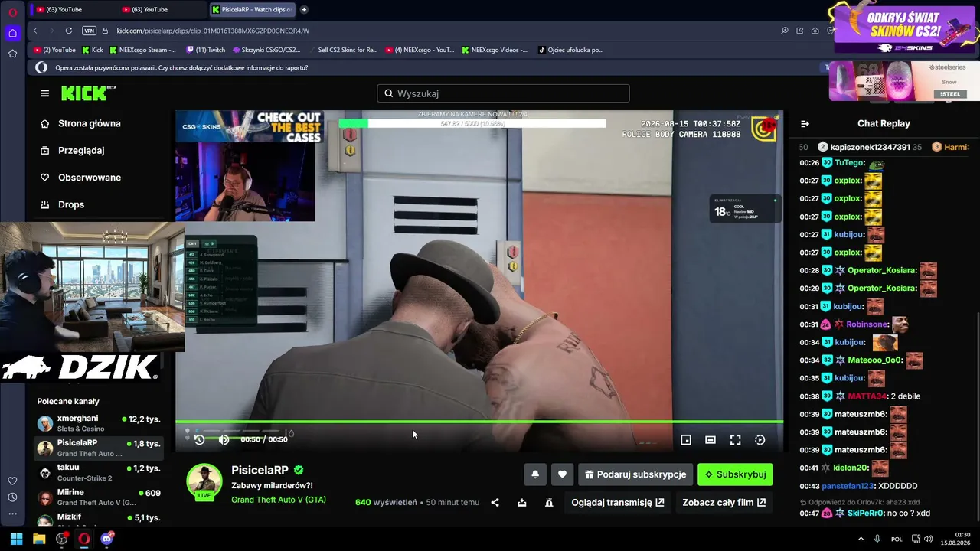980x551 pixels.
Task: Open Oglądaj transmisję link
Action: tap(618, 503)
